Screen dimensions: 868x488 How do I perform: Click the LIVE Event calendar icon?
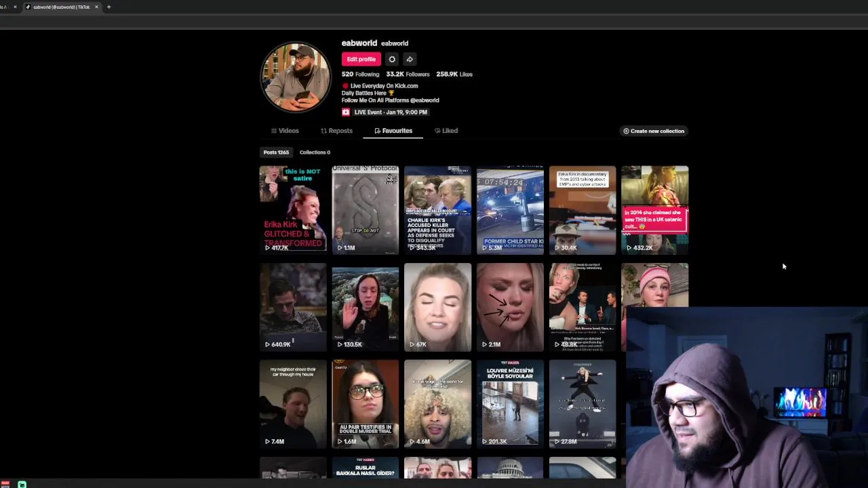coord(346,113)
